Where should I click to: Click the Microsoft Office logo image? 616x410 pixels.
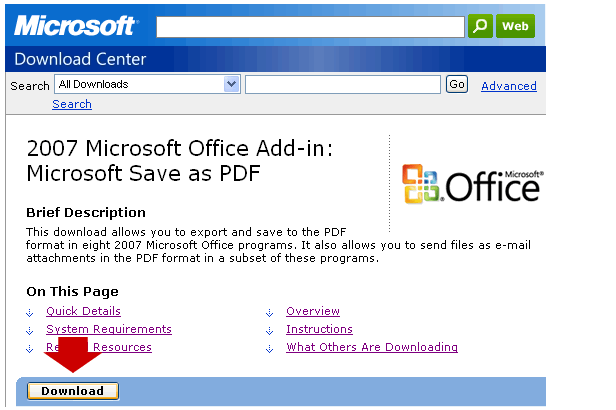pos(472,184)
